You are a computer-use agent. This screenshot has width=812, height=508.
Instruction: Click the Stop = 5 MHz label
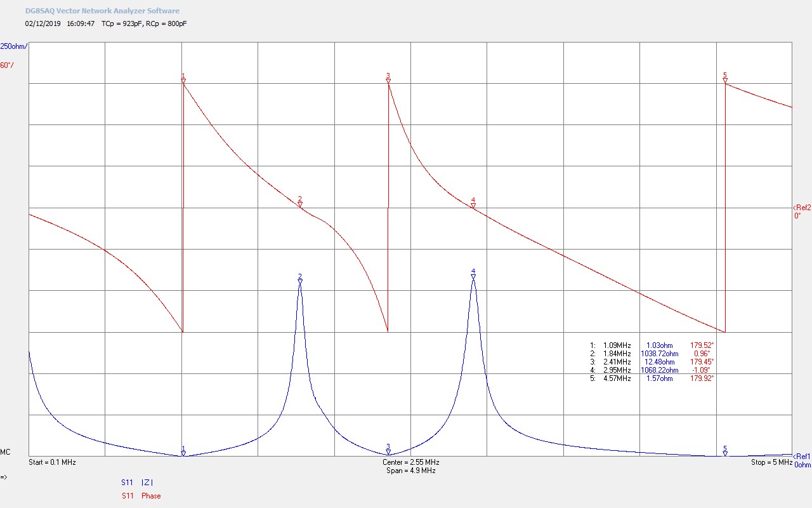pos(771,462)
